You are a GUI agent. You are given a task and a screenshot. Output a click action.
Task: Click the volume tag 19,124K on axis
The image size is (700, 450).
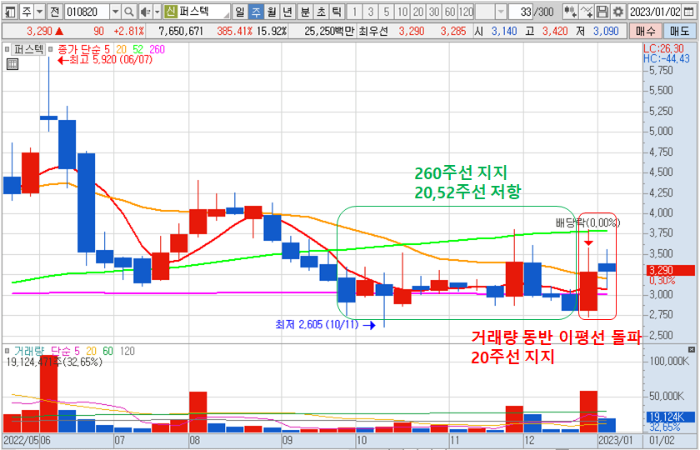pos(671,417)
